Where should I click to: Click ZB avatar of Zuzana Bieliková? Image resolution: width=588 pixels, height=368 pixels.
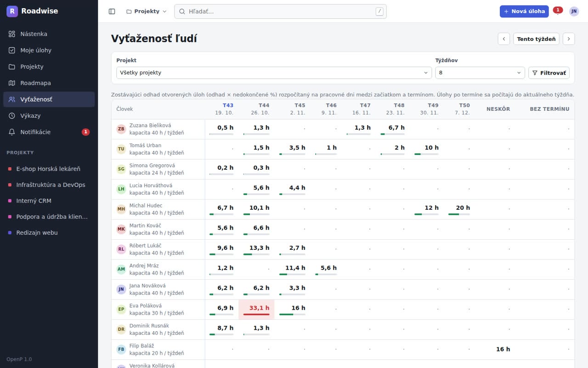pos(121,129)
